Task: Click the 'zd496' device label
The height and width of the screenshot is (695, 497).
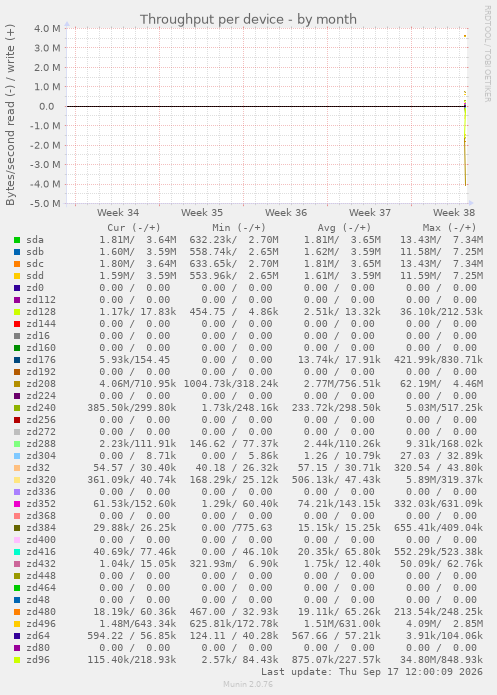Action: point(41,624)
